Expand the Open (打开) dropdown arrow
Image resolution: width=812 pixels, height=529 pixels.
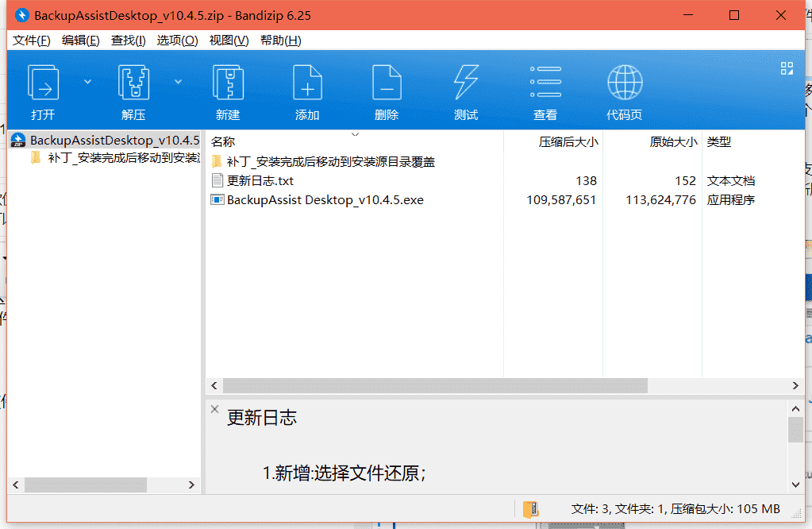click(x=87, y=82)
